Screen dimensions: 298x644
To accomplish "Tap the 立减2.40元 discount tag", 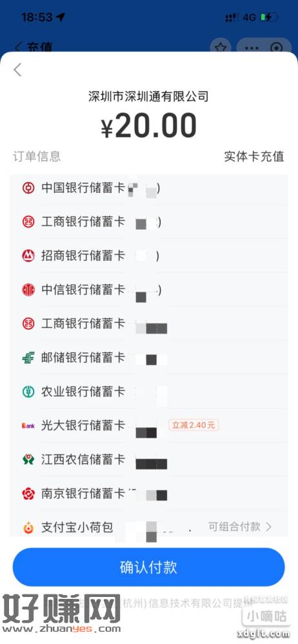I will tap(194, 425).
